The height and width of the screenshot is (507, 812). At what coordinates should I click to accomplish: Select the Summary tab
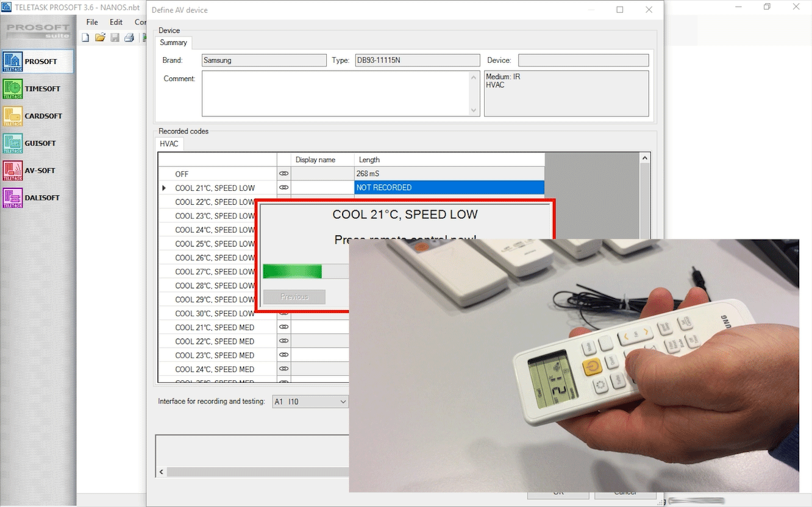click(x=174, y=43)
